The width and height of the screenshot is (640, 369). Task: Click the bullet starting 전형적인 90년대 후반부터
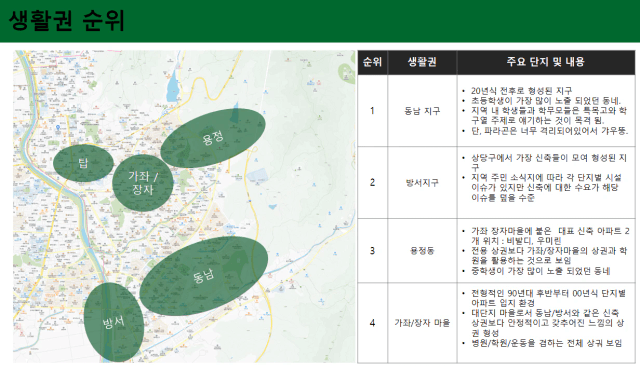(x=548, y=298)
